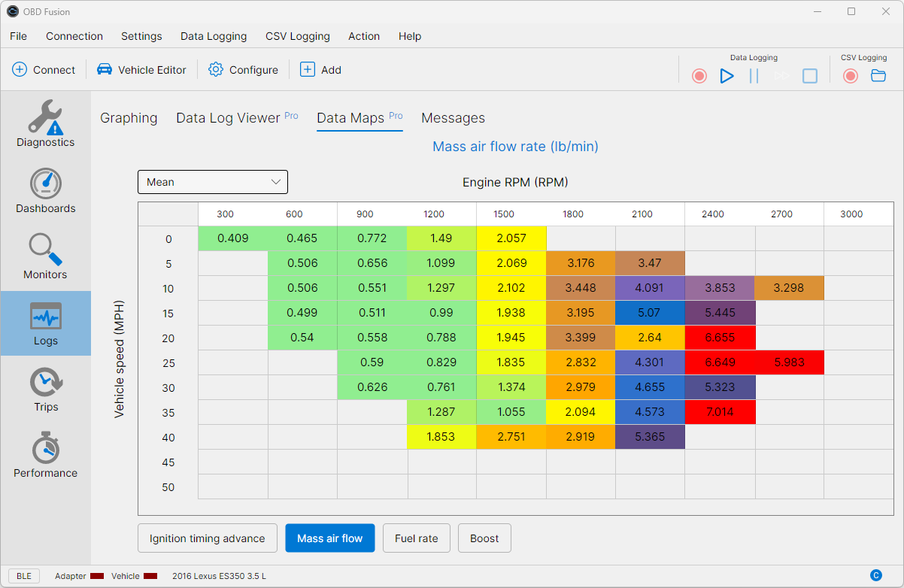This screenshot has height=588, width=904.
Task: Show the Fuel rate data map
Action: 416,538
